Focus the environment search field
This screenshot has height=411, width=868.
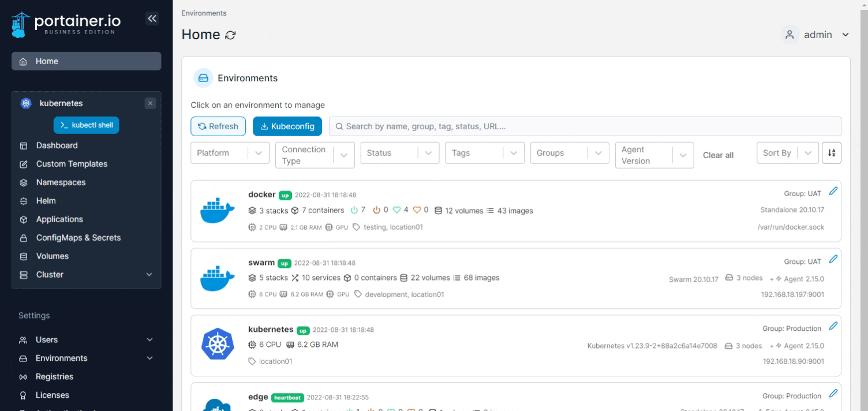click(585, 126)
